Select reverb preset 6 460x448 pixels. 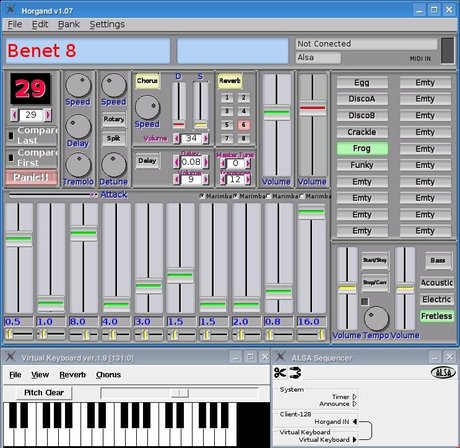pos(244,125)
